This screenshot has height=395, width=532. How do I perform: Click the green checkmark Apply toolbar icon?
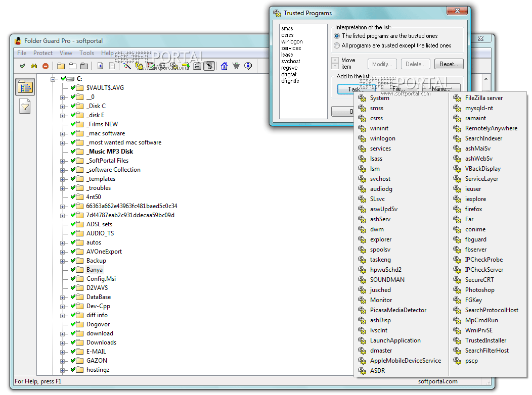pyautogui.click(x=22, y=66)
